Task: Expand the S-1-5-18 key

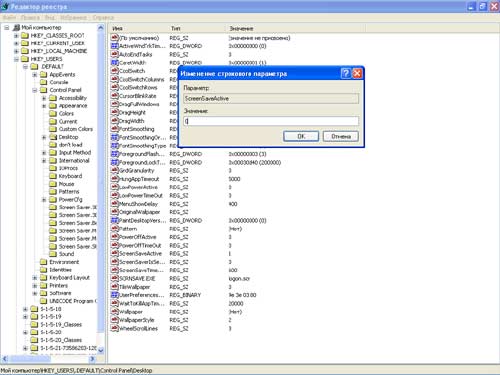Action: pyautogui.click(x=25, y=309)
